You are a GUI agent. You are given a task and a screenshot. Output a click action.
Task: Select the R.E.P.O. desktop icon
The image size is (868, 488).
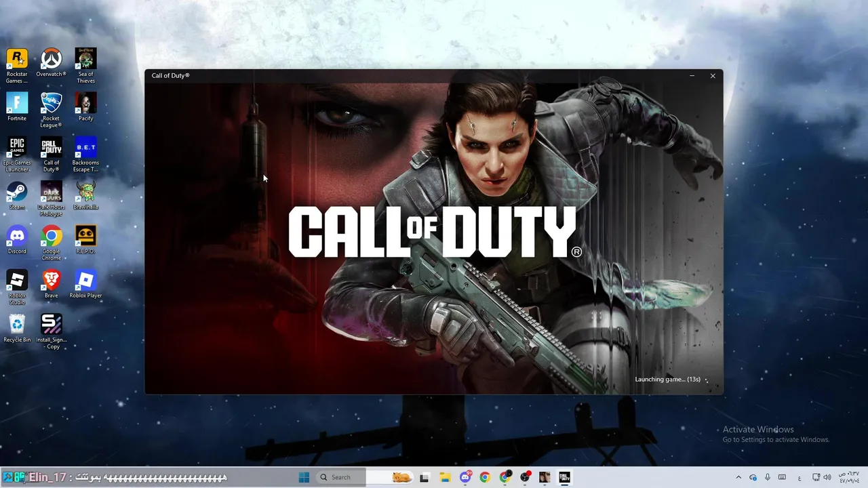click(x=86, y=240)
